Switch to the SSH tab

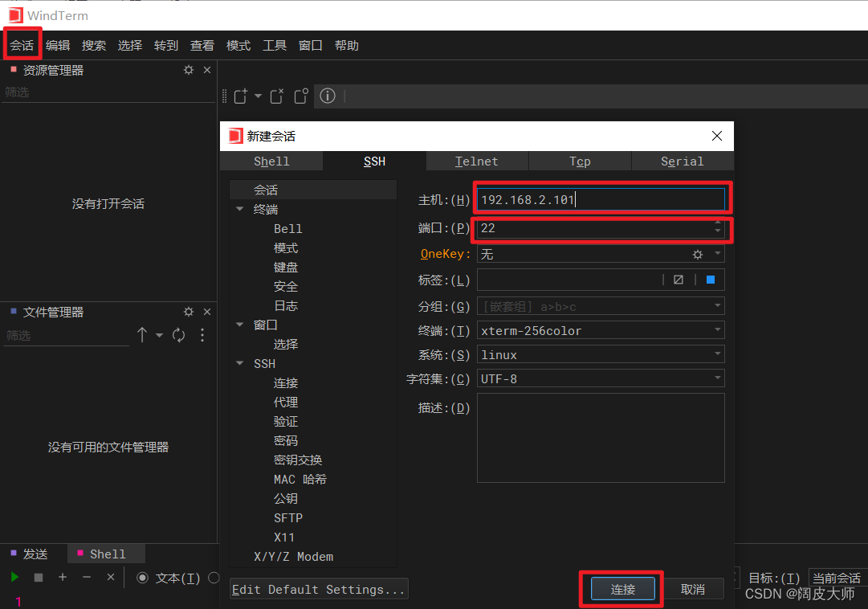374,161
